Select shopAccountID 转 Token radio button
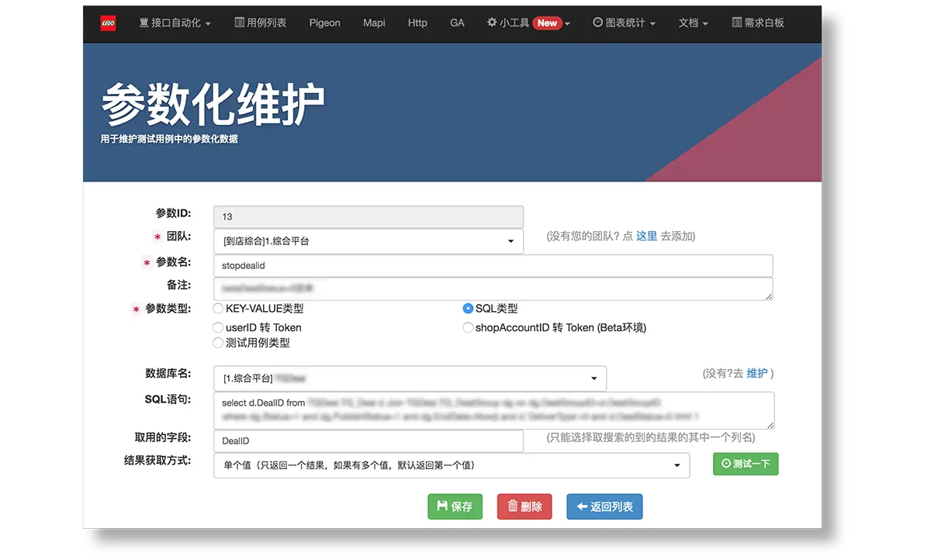Image resolution: width=931 pixels, height=560 pixels. 468,327
